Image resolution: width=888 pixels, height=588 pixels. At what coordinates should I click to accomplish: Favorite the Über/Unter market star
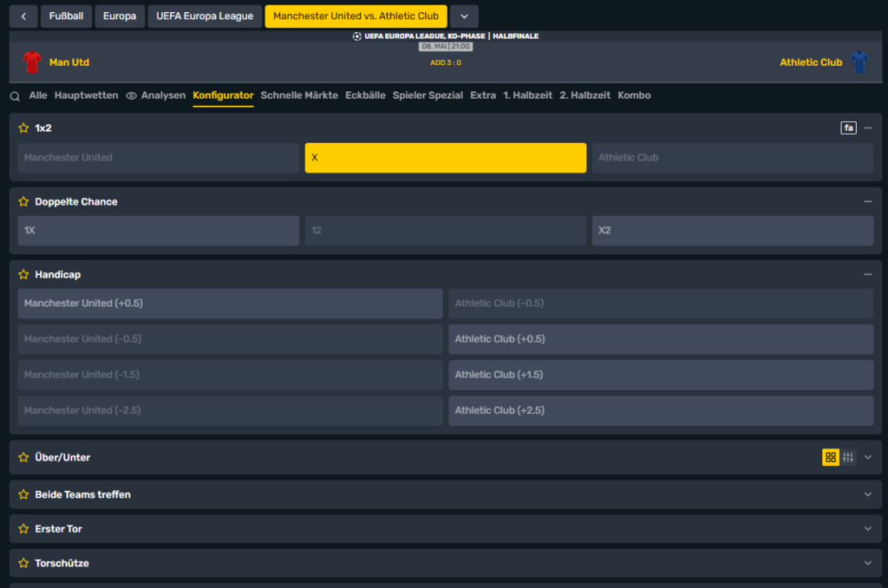(23, 457)
